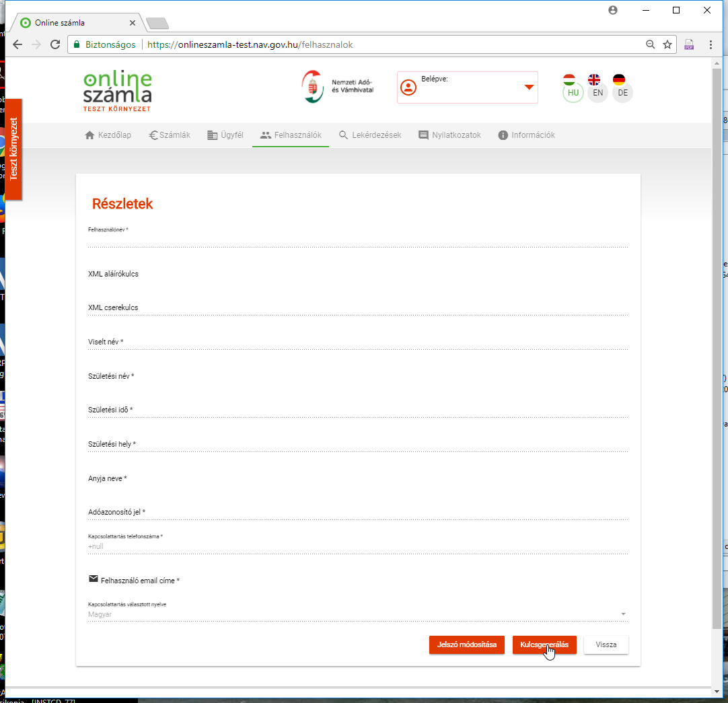Click the page vertical scrollbar thumb
This screenshot has height=703, width=728.
tap(717, 348)
